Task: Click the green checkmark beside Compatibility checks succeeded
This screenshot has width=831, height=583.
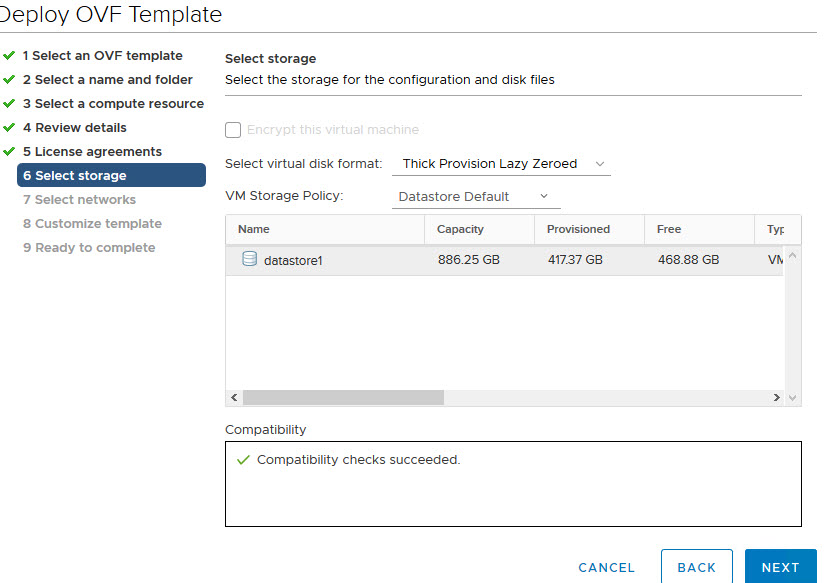Action: coord(242,460)
